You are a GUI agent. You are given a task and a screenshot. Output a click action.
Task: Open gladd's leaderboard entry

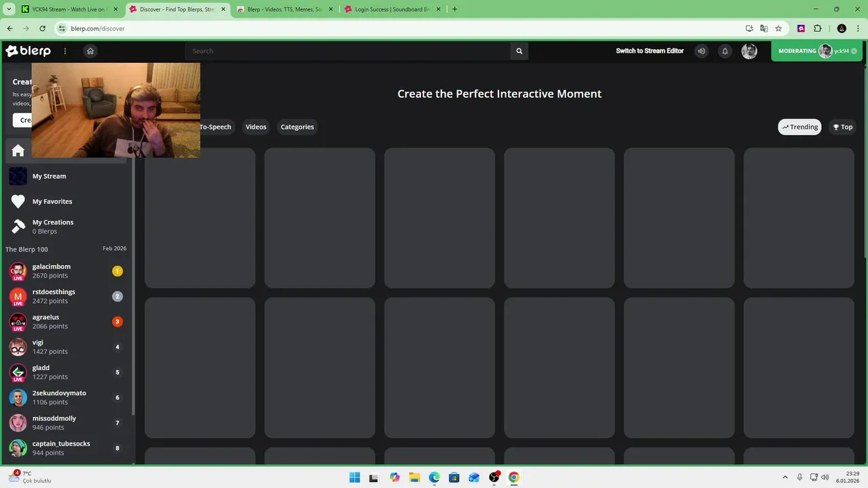(66, 372)
